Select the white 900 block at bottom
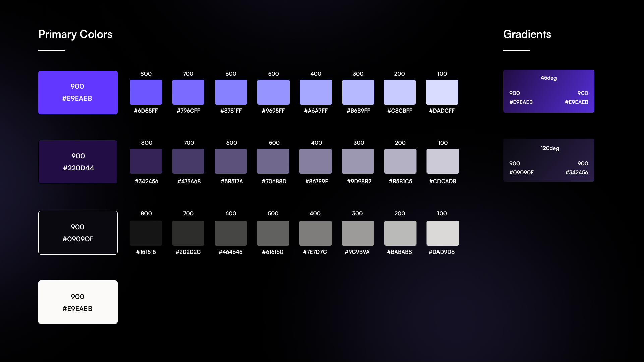Image resolution: width=644 pixels, height=362 pixels. (78, 302)
